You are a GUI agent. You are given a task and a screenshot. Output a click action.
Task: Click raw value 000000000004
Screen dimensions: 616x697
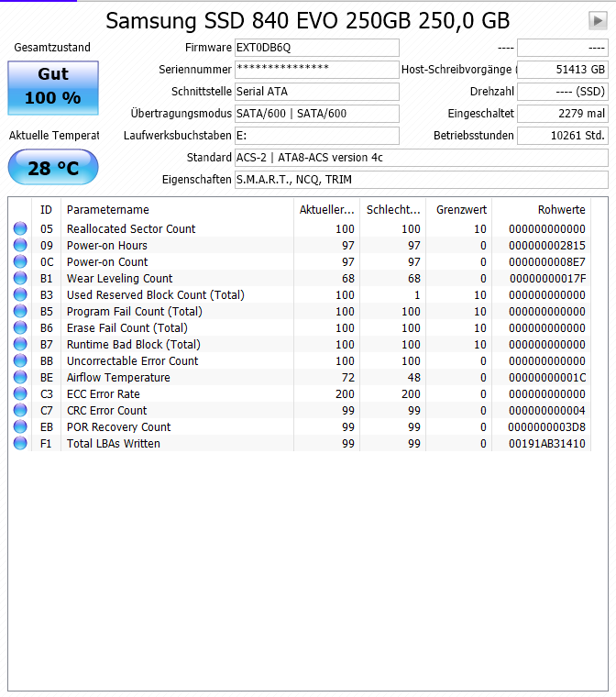(x=547, y=410)
